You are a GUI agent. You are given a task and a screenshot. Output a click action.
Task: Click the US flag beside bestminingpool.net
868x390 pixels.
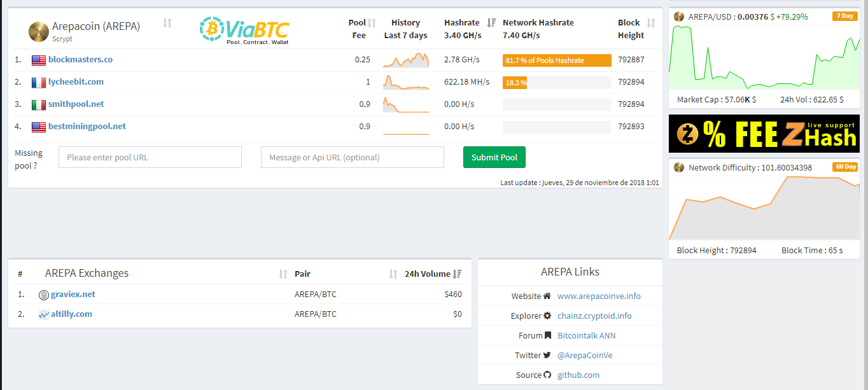pyautogui.click(x=39, y=127)
